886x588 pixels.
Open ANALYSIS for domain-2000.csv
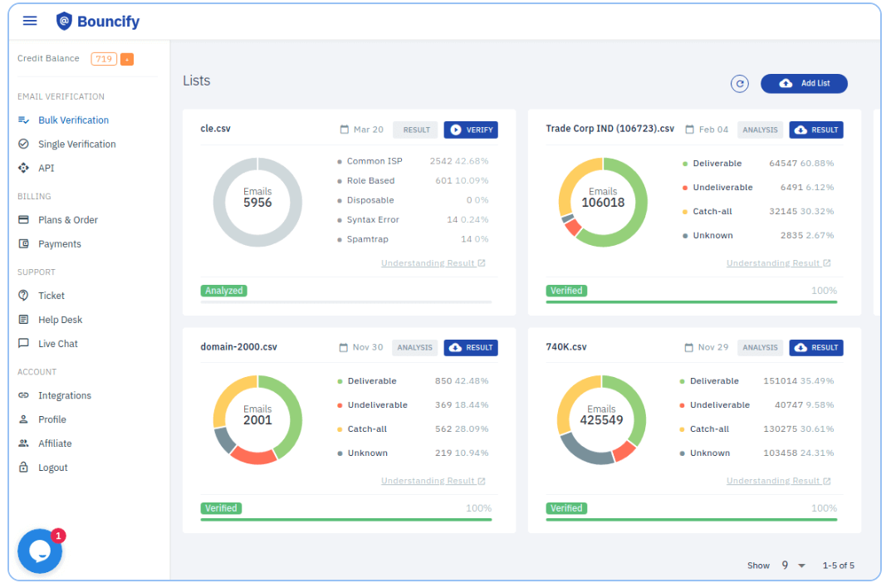click(x=414, y=348)
